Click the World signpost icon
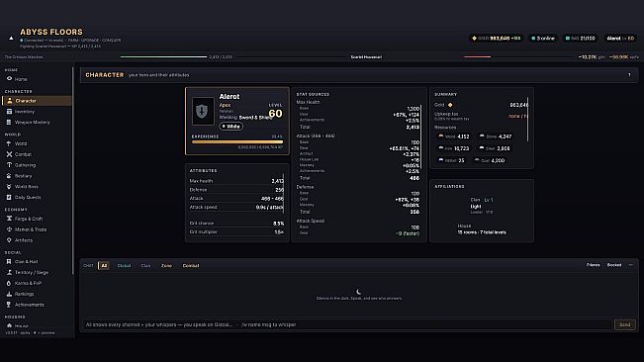Screen dimensions: 644x362 click(x=9, y=143)
